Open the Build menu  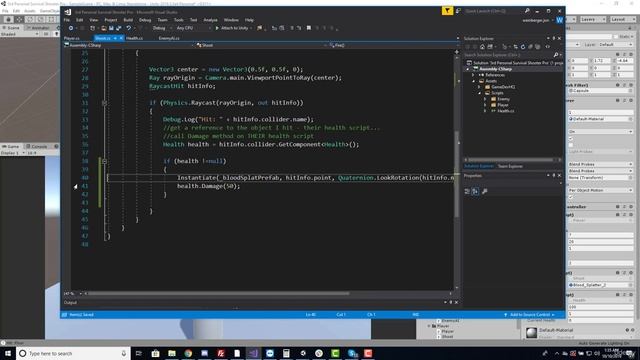(128, 20)
